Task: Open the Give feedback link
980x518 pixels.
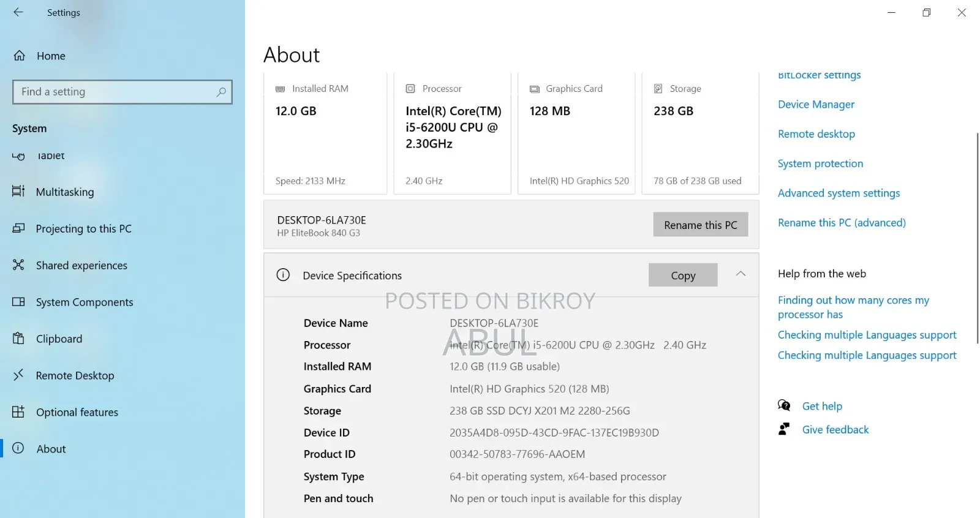Action: 835,430
